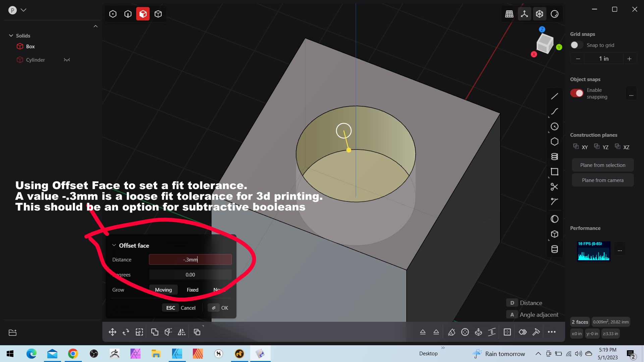Viewport: 644px width, 362px height.
Task: Toggle Snap to grid switch
Action: (577, 45)
